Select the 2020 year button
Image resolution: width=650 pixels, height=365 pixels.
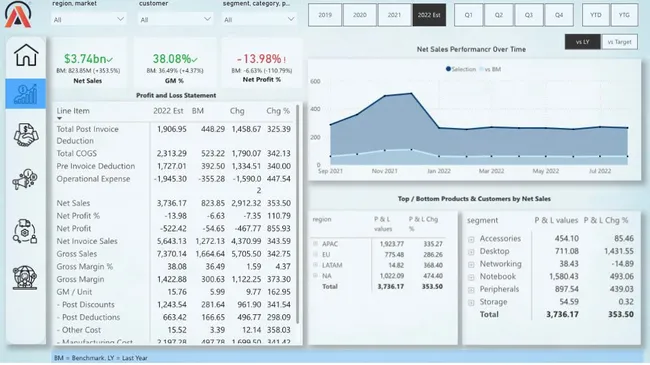(x=359, y=15)
